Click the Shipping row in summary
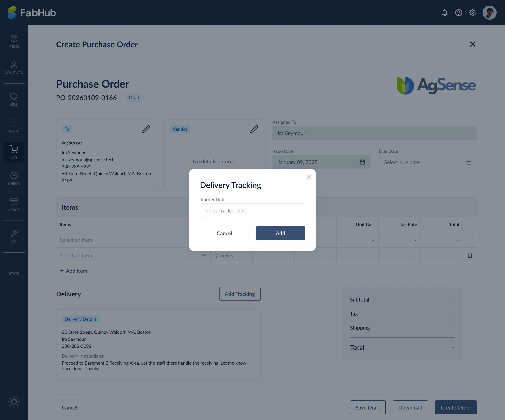This screenshot has height=420, width=505. pyautogui.click(x=402, y=328)
